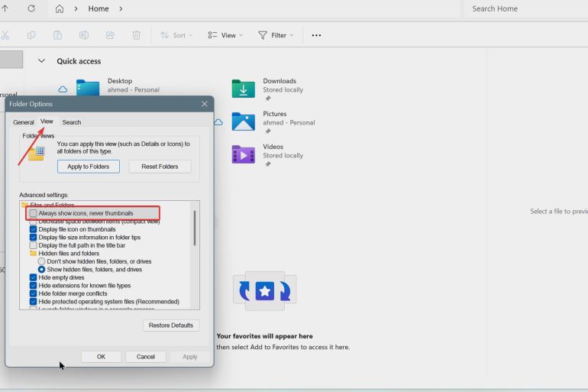Click the Rename icon in toolbar
This screenshot has height=392, width=588.
click(x=84, y=35)
